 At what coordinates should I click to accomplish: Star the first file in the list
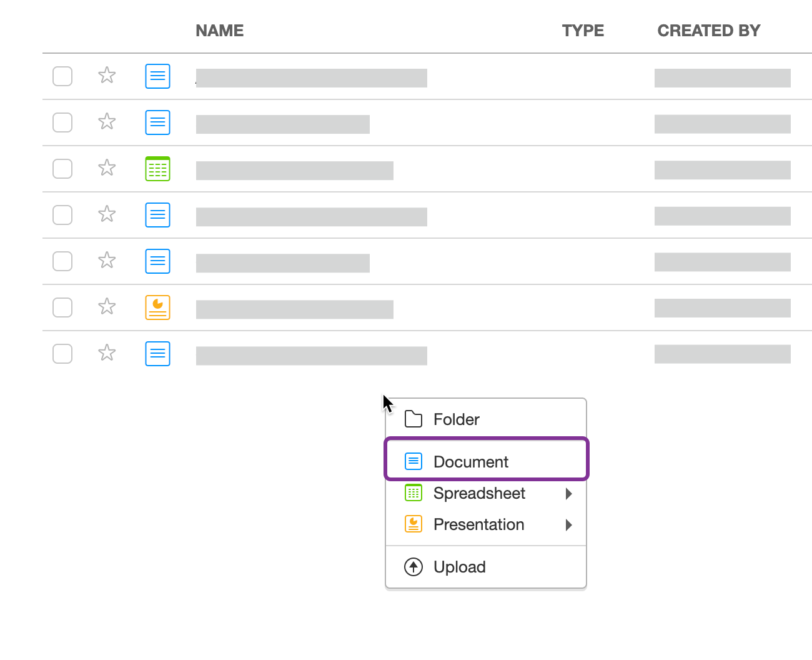click(x=107, y=76)
